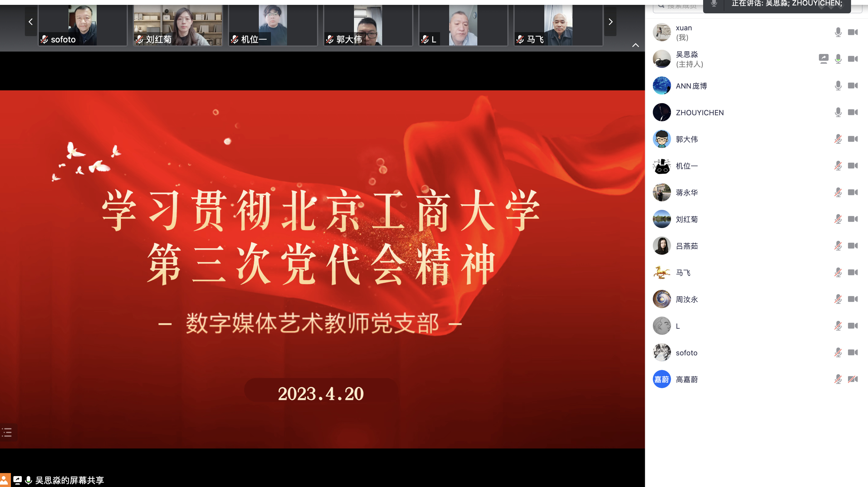The width and height of the screenshot is (868, 487).
Task: Show next video thumbnails with right arrow
Action: pos(610,22)
